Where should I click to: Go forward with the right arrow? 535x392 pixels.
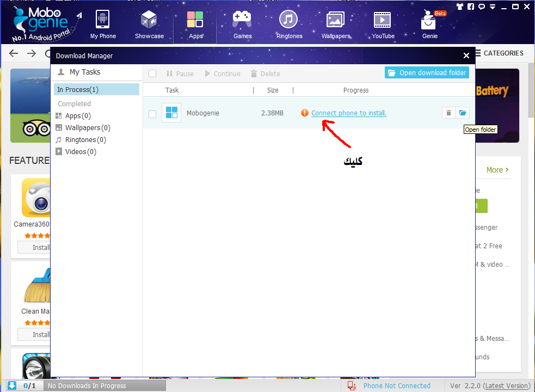(x=32, y=53)
